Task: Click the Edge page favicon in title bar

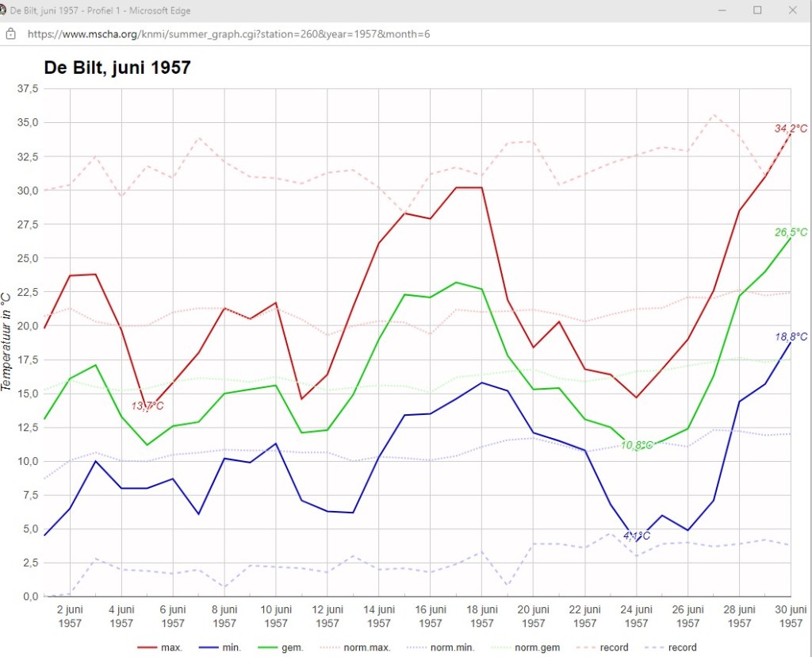Action: 2,10
